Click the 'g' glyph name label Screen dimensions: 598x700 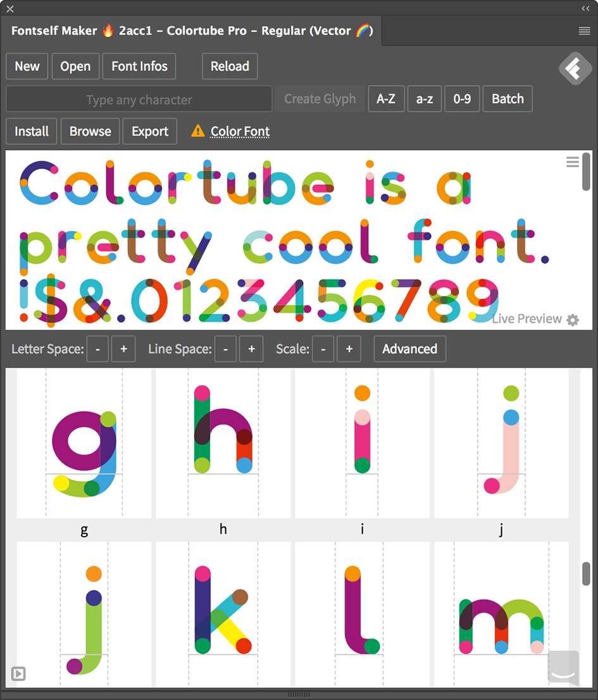click(x=84, y=530)
